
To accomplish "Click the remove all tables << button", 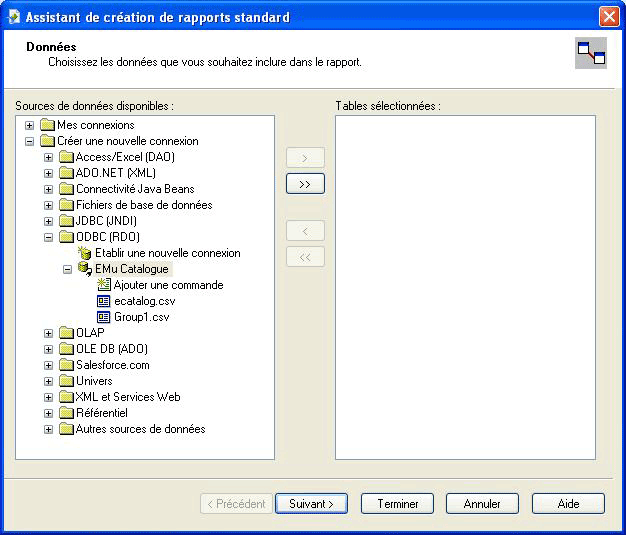I will point(305,256).
